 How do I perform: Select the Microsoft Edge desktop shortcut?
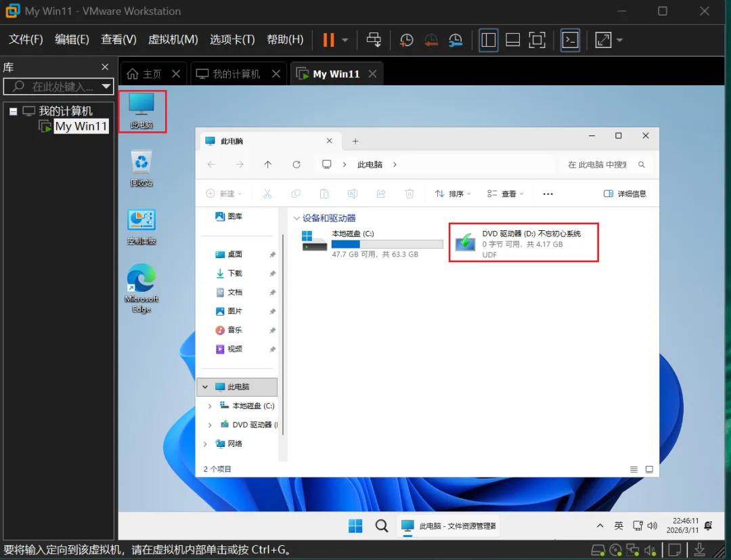[141, 288]
